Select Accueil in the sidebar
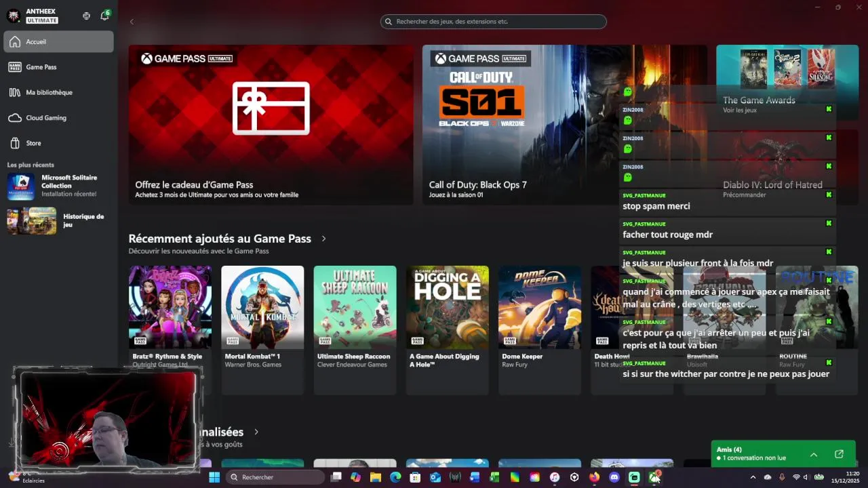This screenshot has height=488, width=868. pos(59,41)
